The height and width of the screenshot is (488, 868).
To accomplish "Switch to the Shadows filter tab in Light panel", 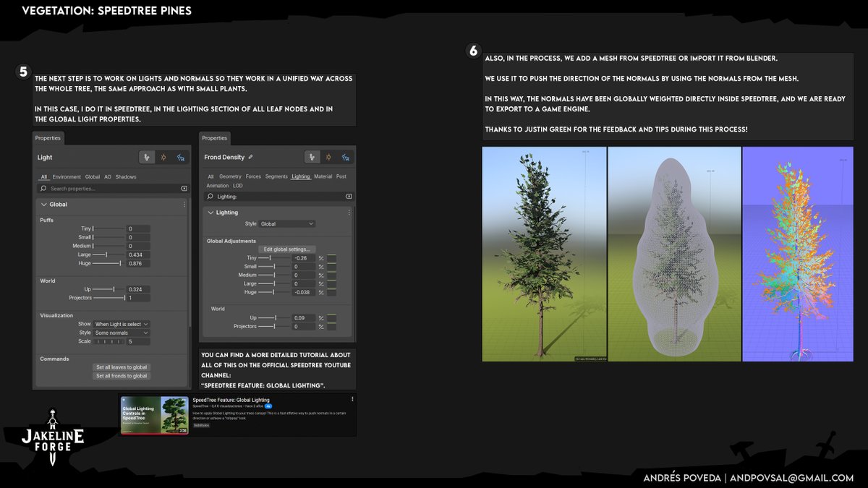I will pyautogui.click(x=127, y=176).
